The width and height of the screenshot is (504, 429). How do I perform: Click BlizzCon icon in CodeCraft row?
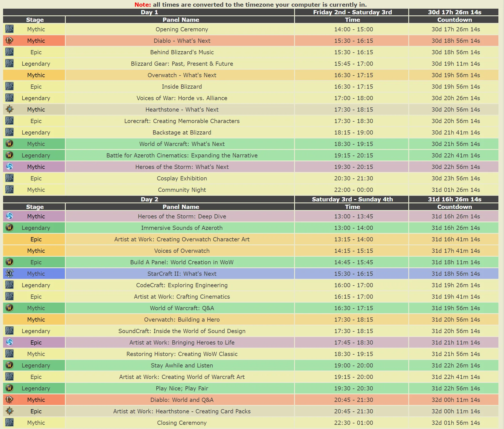9,285
